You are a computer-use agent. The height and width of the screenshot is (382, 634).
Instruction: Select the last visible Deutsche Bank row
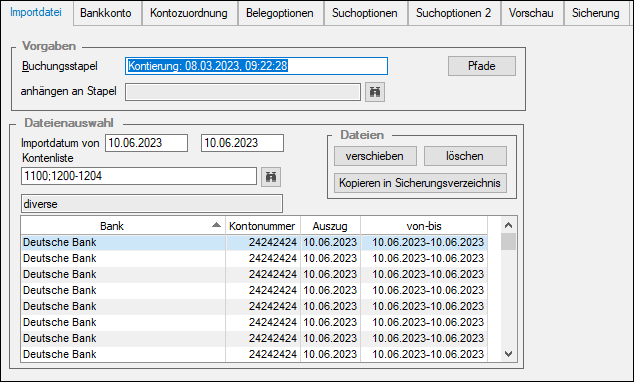[x=254, y=355]
